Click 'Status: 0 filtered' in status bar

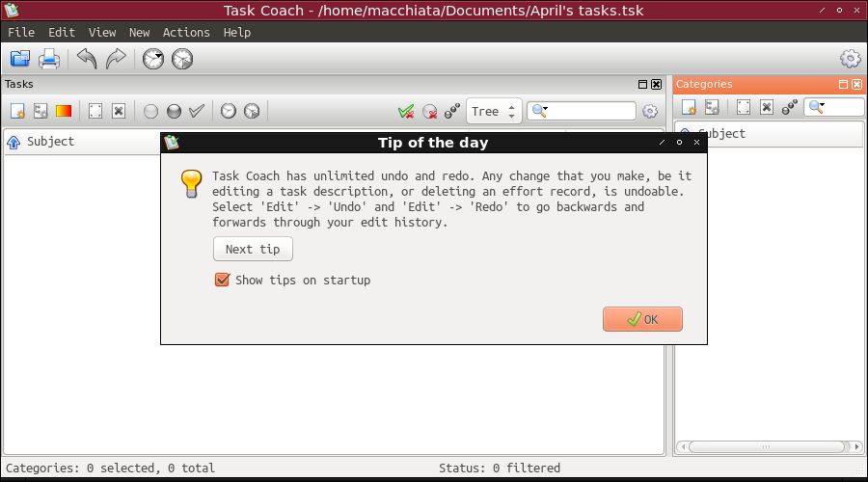(500, 469)
